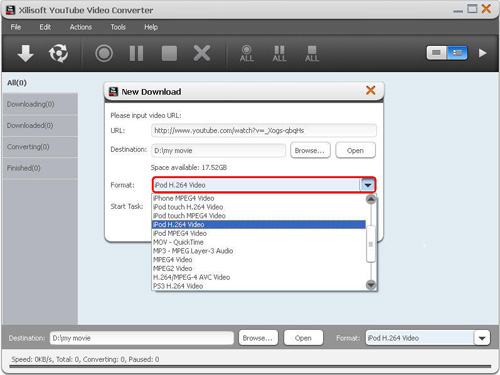Viewport: 500px width, 375px height.
Task: Choose iPod touch H.264 Video format
Action: (x=259, y=207)
